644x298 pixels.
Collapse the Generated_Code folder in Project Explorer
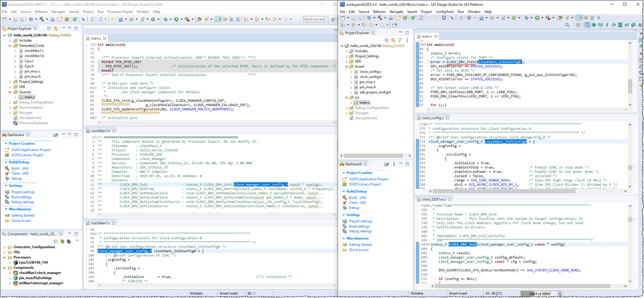pos(10,45)
